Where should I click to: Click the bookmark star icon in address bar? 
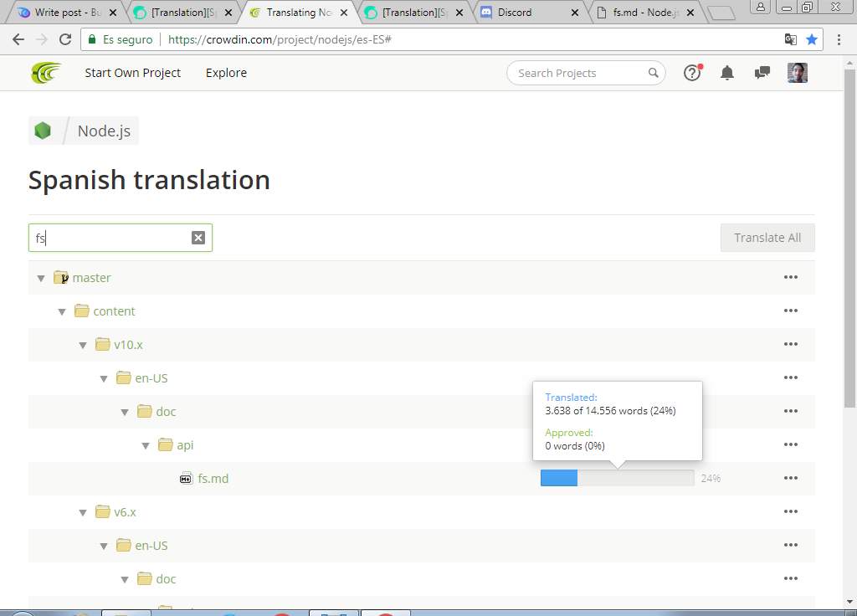(812, 39)
